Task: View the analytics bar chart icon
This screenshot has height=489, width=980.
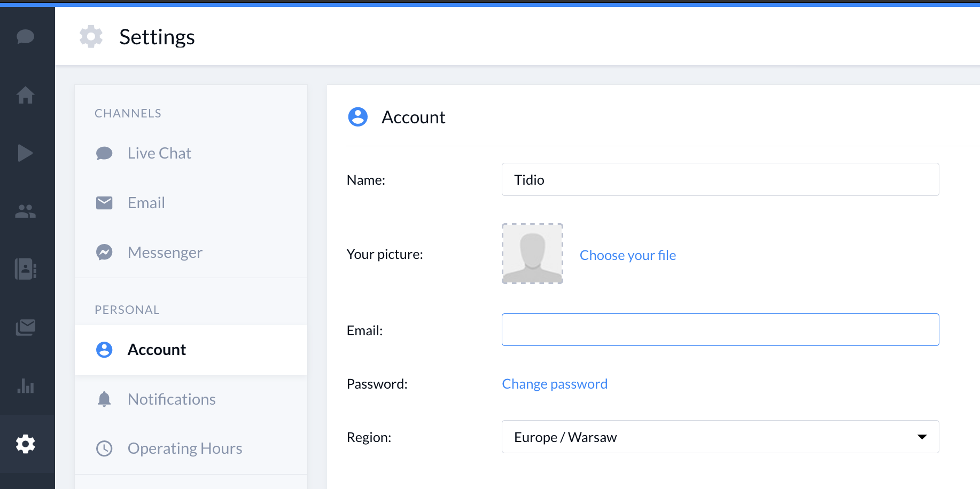Action: [x=25, y=386]
